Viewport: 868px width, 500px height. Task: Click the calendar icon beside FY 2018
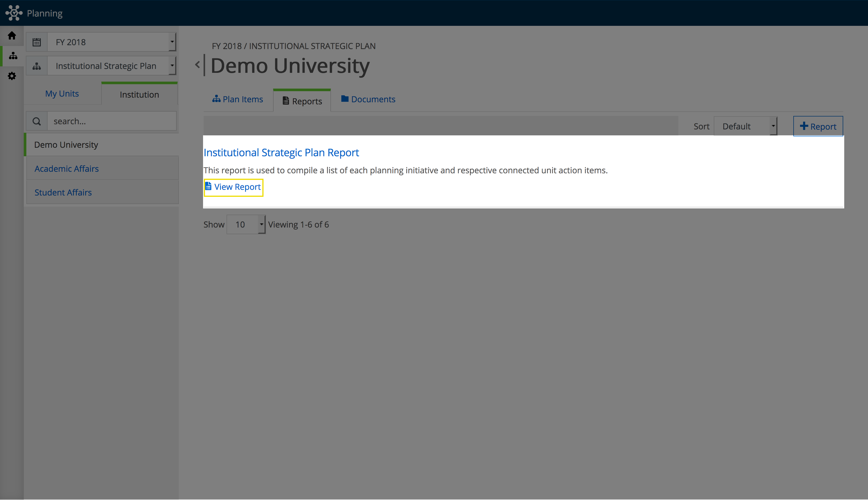click(37, 42)
